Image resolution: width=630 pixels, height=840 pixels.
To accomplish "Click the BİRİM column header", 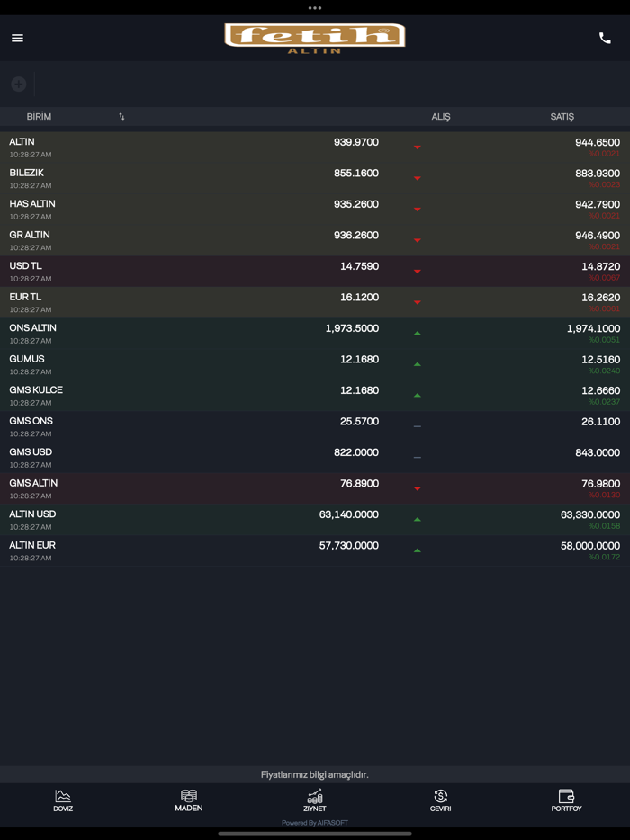I will [39, 117].
